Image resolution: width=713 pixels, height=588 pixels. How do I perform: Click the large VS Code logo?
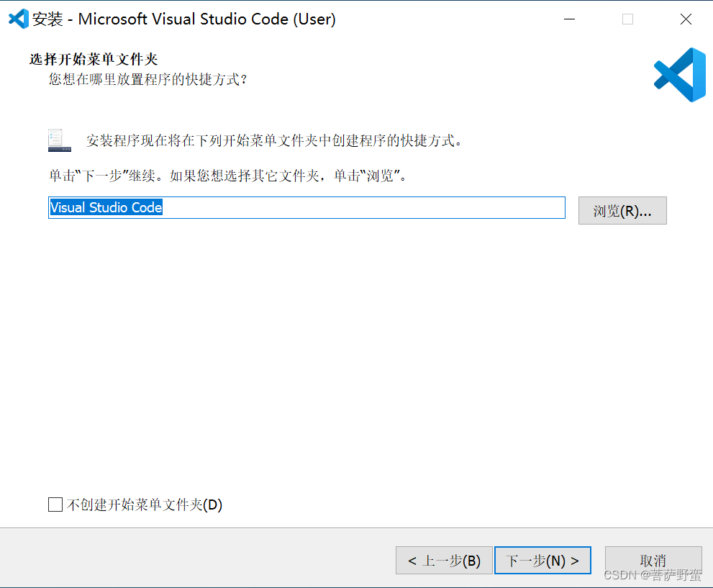679,75
